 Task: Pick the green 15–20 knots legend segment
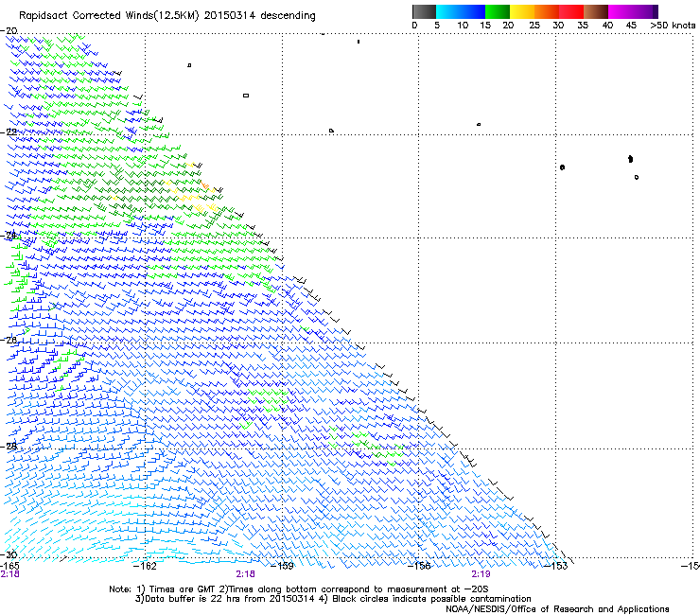[x=498, y=11]
